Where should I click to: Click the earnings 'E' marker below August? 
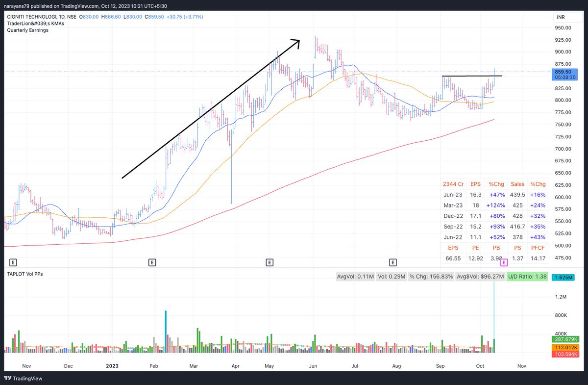(392, 262)
